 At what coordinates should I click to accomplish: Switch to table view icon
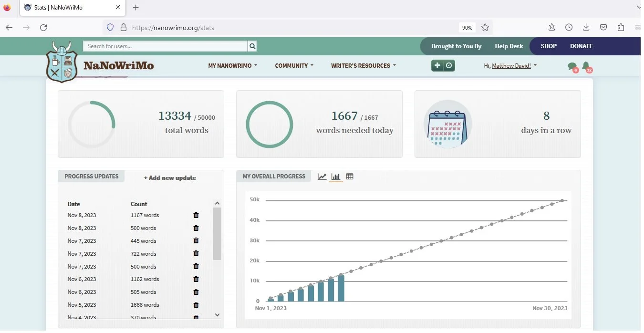[350, 177]
